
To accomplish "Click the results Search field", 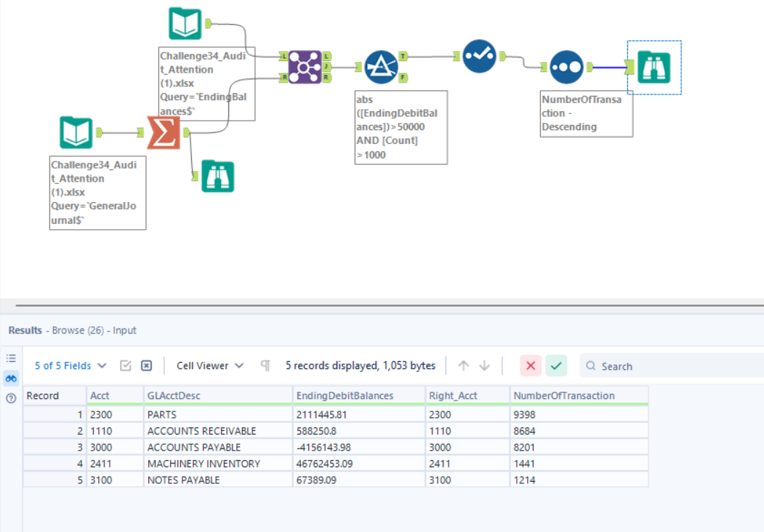I will pos(672,366).
